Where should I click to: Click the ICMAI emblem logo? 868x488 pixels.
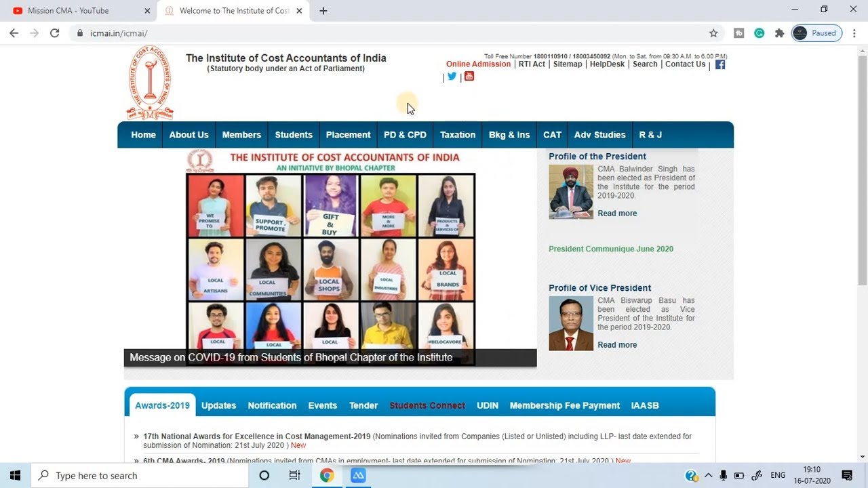(149, 83)
